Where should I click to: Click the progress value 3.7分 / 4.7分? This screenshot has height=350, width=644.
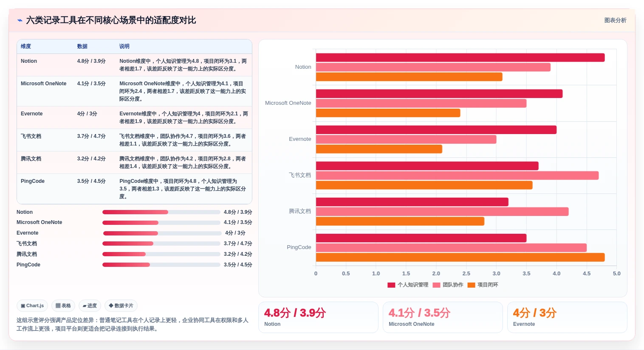tap(238, 244)
